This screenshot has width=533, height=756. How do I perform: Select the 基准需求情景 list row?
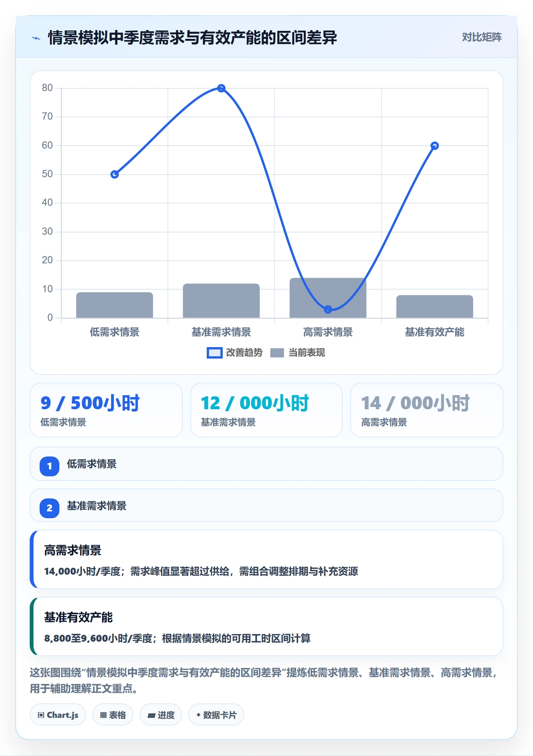click(x=266, y=506)
